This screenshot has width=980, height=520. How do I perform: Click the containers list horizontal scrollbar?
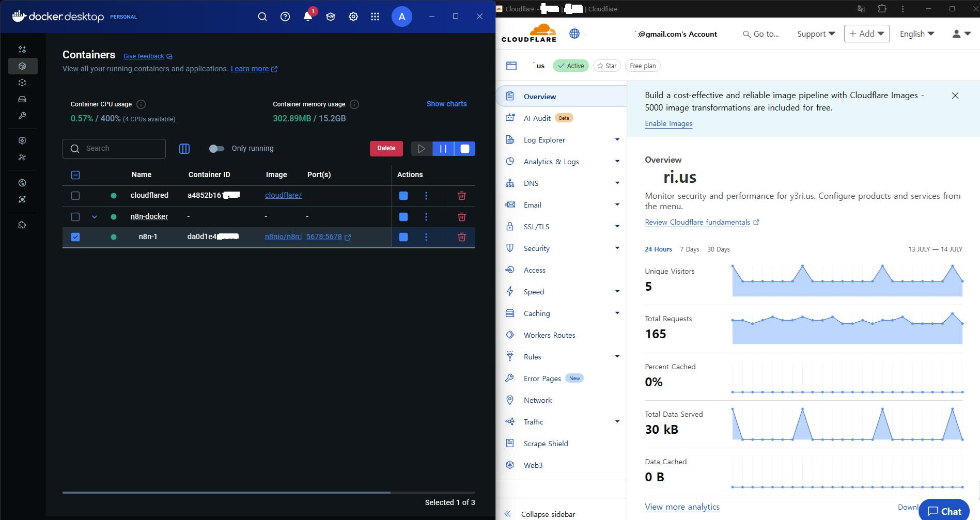tap(226, 493)
